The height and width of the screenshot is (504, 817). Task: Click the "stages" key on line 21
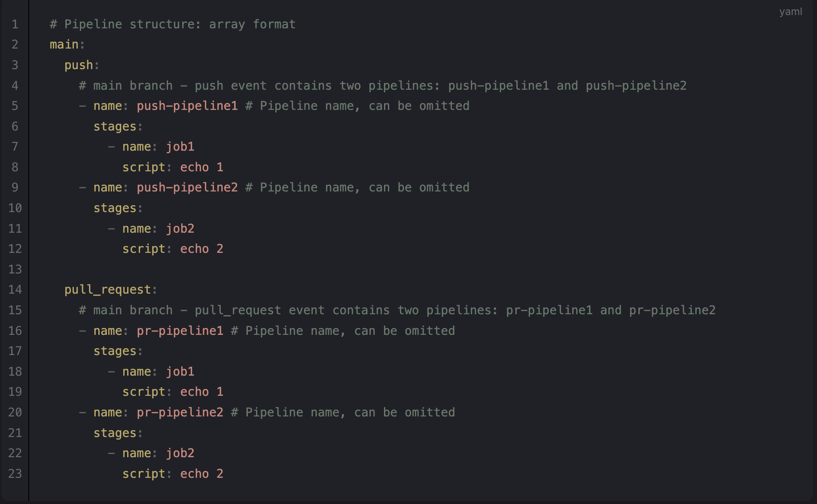pyautogui.click(x=115, y=433)
